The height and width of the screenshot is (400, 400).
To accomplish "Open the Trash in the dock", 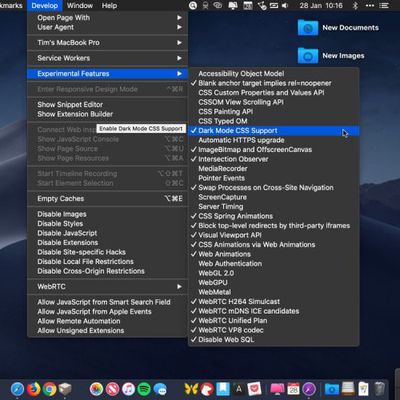I will 380,389.
